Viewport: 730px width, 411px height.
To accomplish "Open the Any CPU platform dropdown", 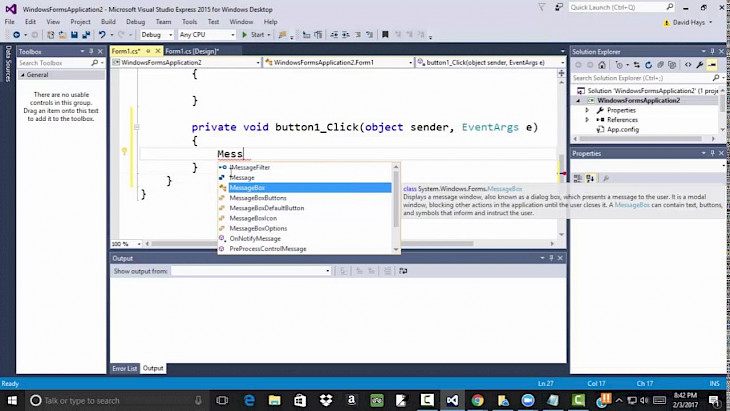I will (x=207, y=35).
